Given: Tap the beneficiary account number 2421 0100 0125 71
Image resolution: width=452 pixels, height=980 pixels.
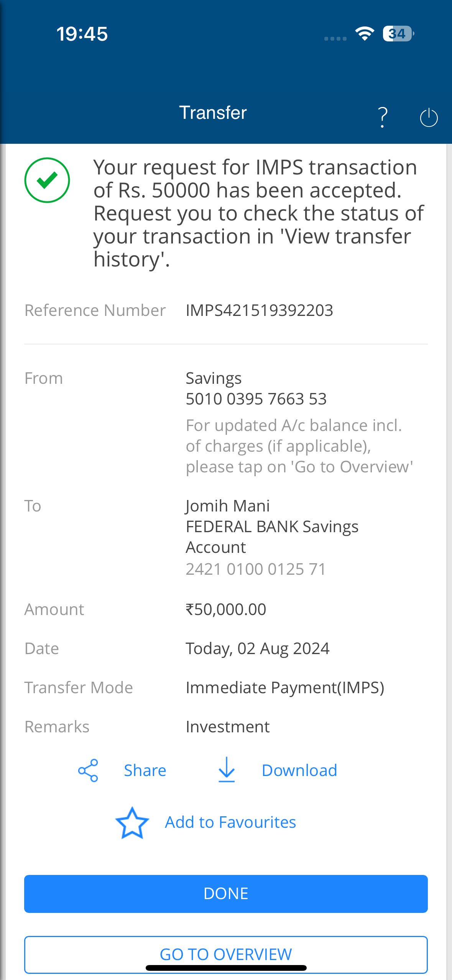Looking at the screenshot, I should click(x=256, y=569).
